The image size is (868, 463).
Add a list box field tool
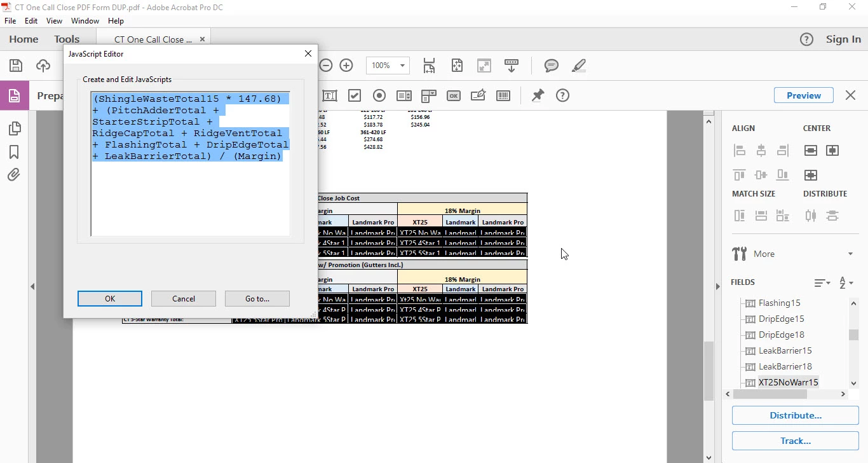[x=404, y=95]
